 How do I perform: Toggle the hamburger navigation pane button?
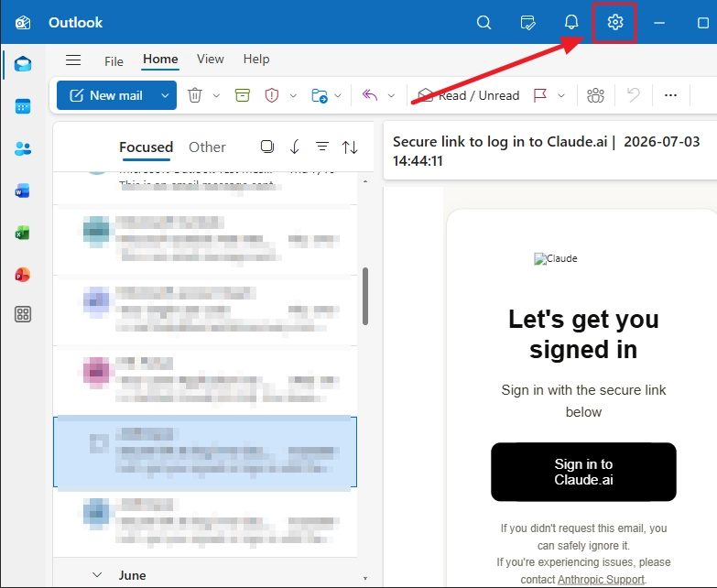coord(73,60)
